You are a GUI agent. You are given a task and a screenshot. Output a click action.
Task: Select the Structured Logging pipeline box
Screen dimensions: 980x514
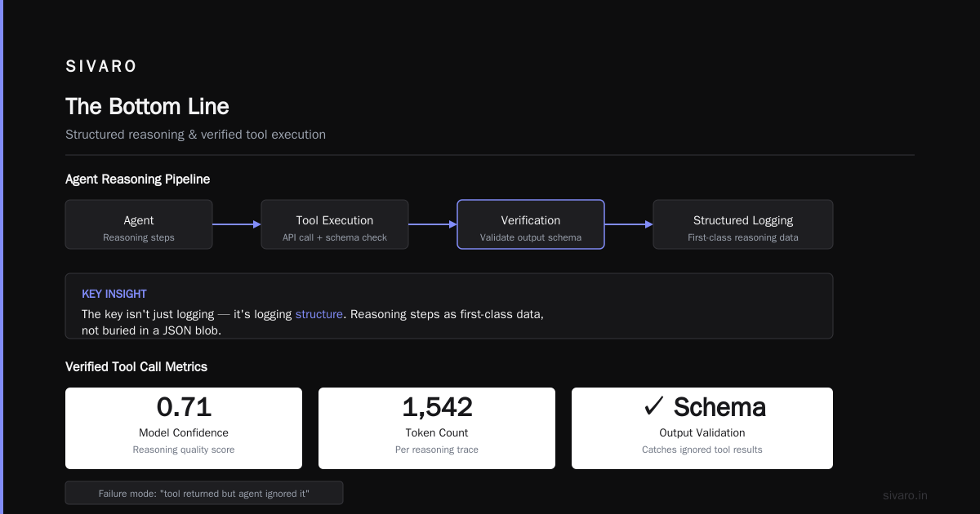tap(743, 224)
